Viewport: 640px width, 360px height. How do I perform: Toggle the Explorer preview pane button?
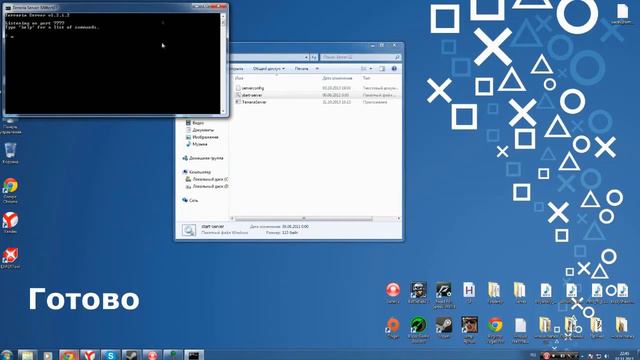(382, 69)
